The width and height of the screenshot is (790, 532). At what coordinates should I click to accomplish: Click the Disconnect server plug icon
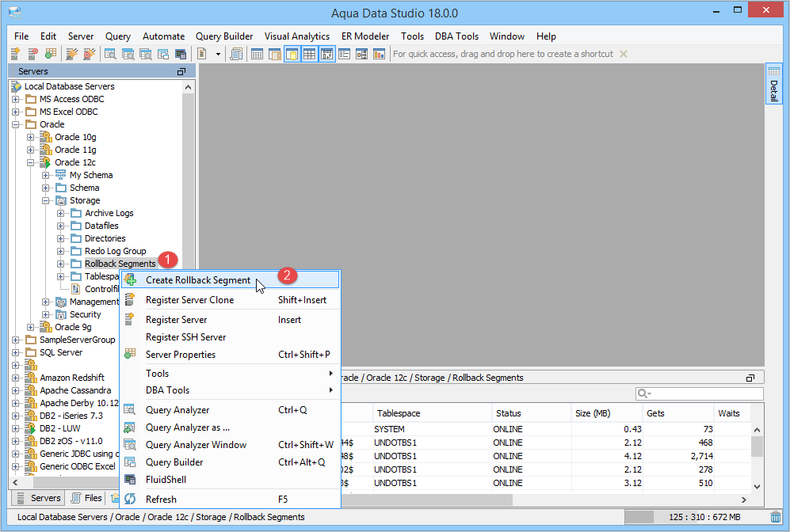point(90,54)
